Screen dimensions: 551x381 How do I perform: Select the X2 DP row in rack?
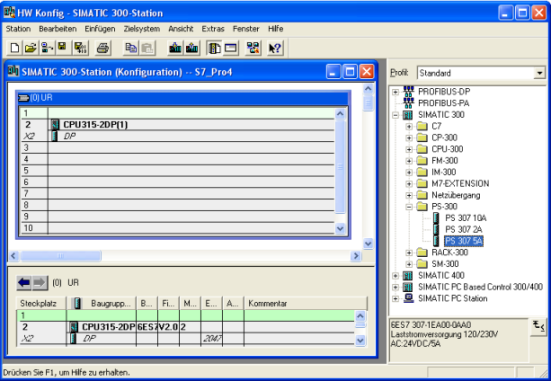pos(177,136)
